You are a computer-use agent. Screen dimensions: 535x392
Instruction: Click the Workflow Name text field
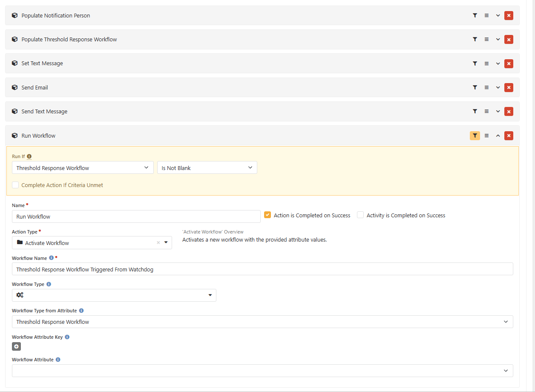tap(262, 269)
